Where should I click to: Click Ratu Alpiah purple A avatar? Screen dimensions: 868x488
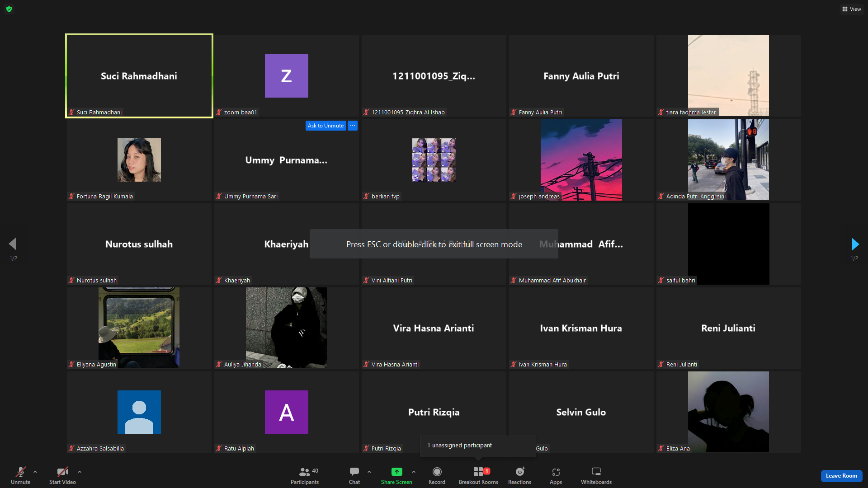pos(287,412)
